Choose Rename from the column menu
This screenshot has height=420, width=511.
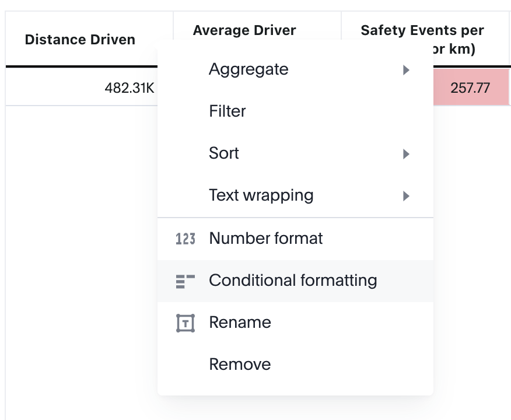[x=240, y=323]
